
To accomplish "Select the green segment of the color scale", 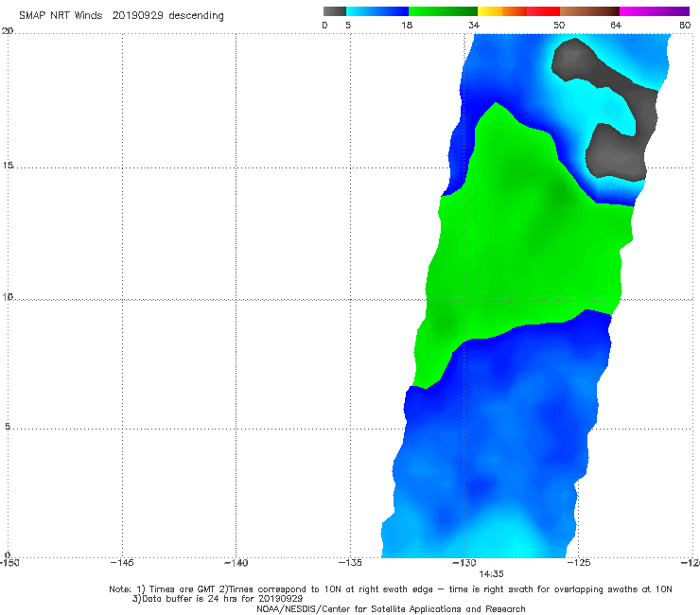I will click(x=443, y=11).
